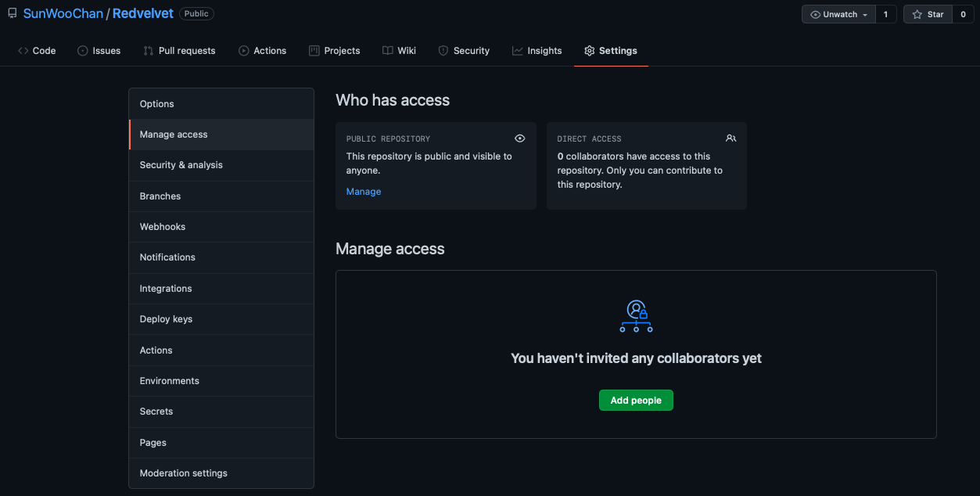
Task: Open Security & analysis settings
Action: (x=221, y=165)
